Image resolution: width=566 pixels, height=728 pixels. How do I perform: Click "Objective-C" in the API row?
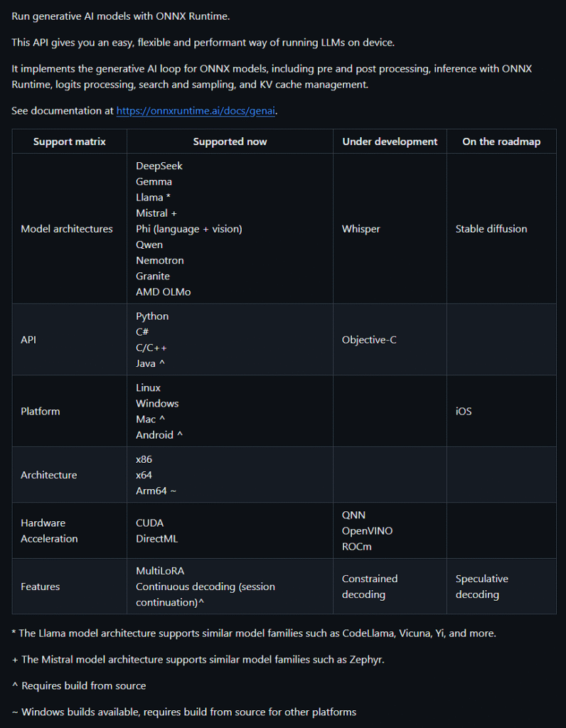369,340
